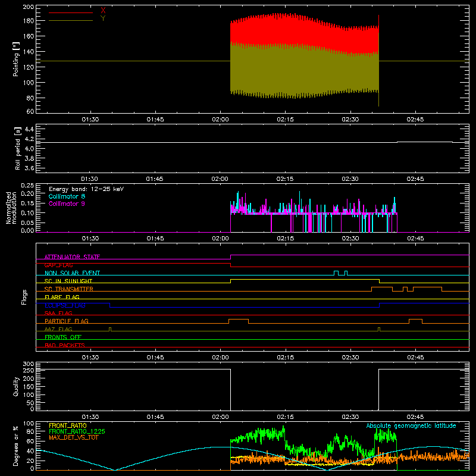Click 02:00 time tick under Flags plot
The width and height of the screenshot is (476, 476).
coord(220,358)
